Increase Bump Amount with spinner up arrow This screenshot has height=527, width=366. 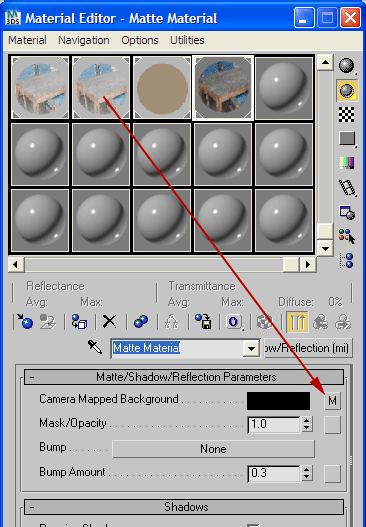(x=306, y=470)
